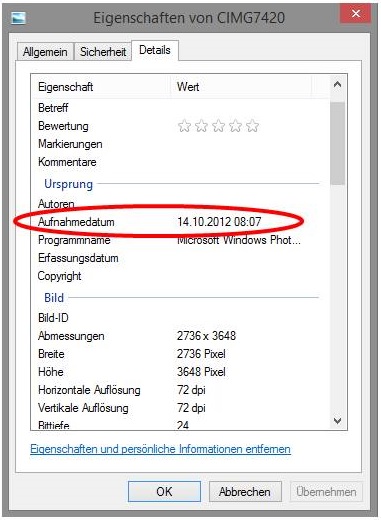Click the image file icon in title bar

pyautogui.click(x=18, y=18)
